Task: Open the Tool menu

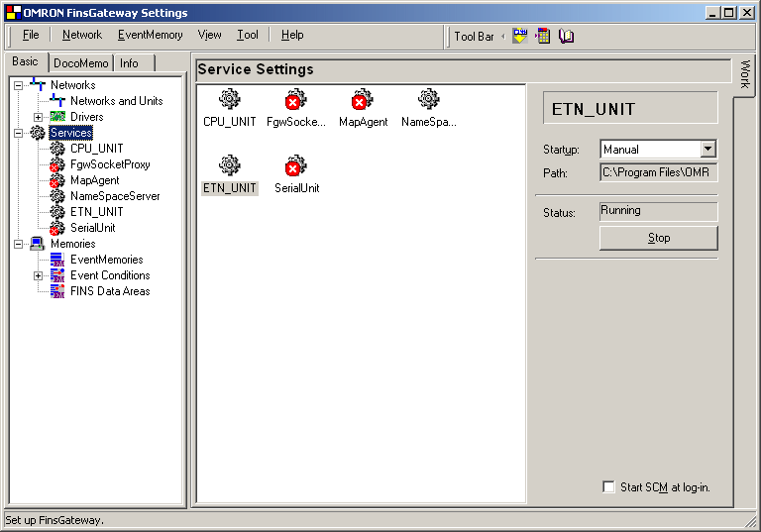Action: (x=248, y=35)
